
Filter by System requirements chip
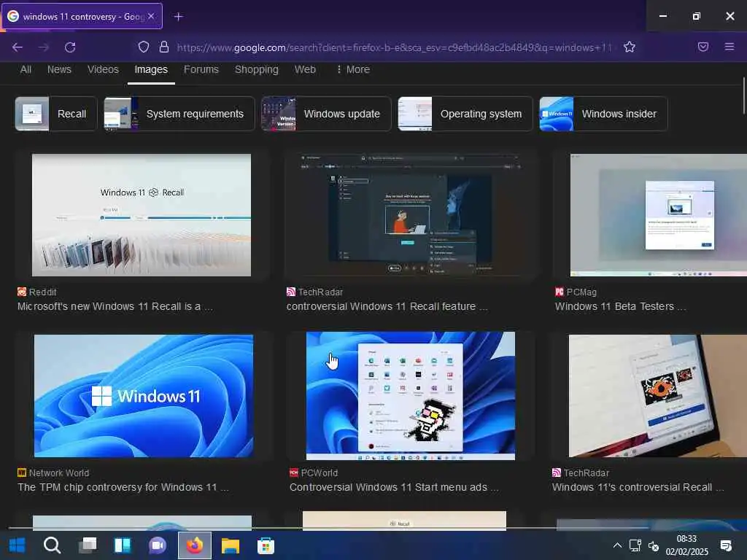tap(179, 114)
